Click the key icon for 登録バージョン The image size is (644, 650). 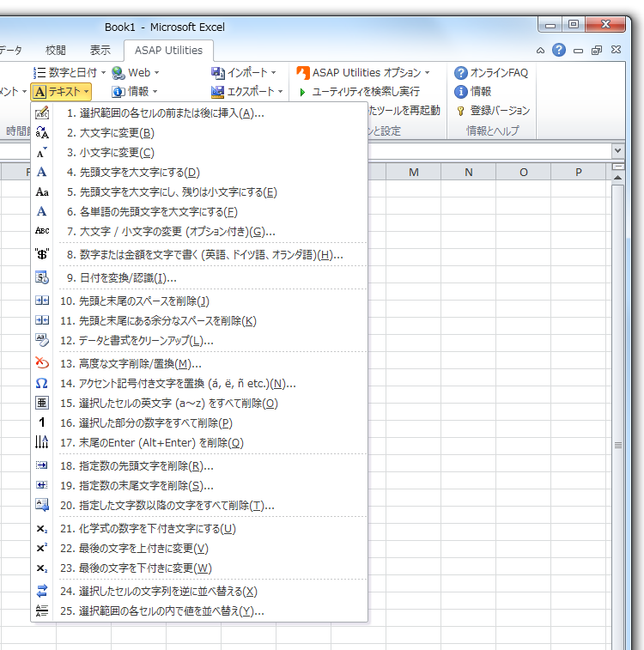point(460,111)
